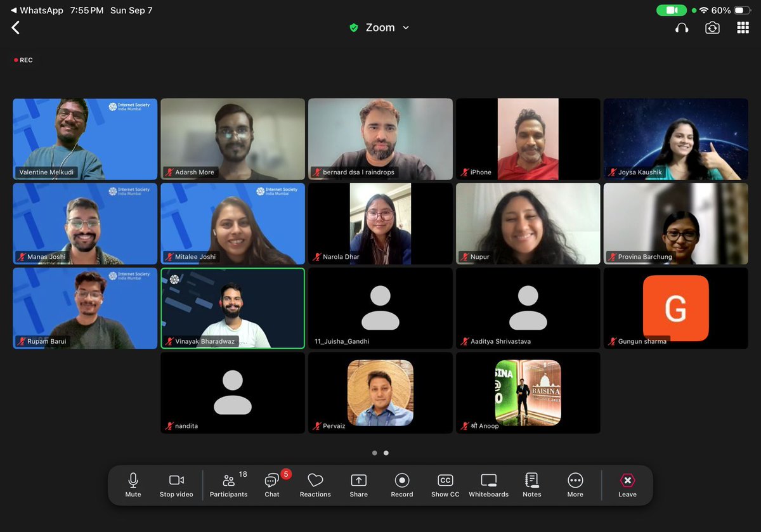
Task: Go to the second gallery page dot
Action: (x=386, y=453)
